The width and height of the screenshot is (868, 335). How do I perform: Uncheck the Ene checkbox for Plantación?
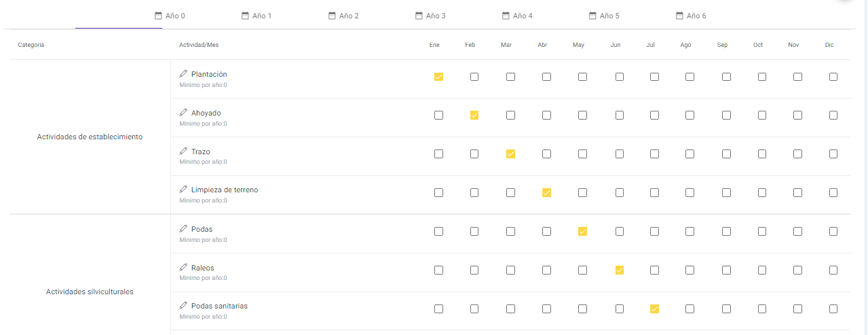tap(438, 77)
